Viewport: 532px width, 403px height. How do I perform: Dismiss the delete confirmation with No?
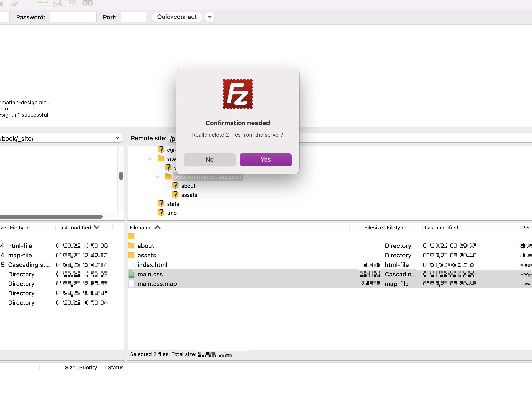tap(210, 160)
